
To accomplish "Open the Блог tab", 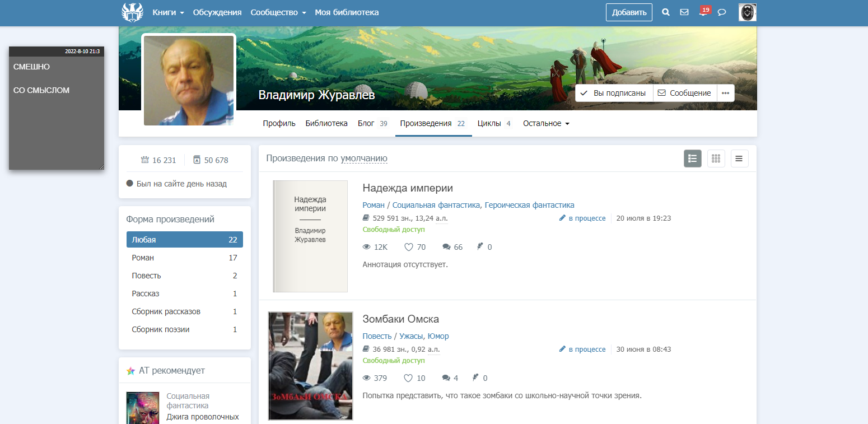I will pos(372,123).
